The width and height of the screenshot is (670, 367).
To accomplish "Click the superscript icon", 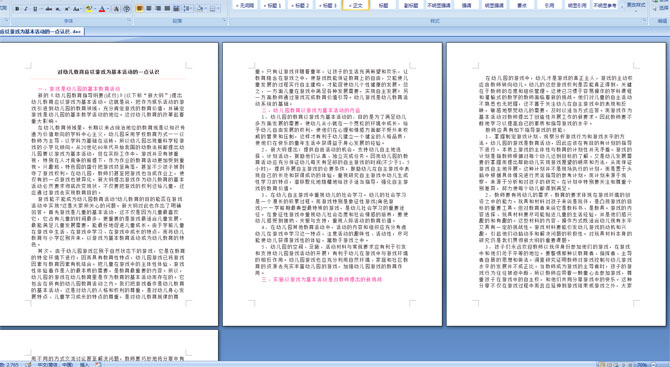I will [67, 9].
